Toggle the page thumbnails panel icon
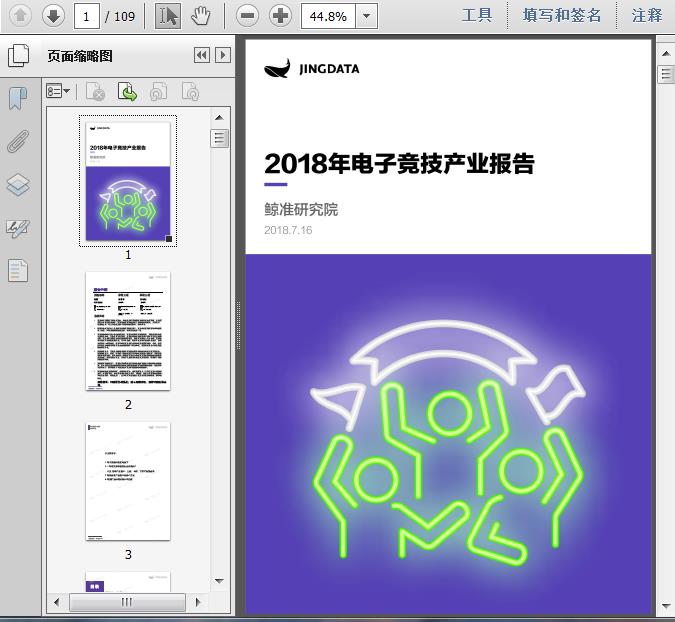Viewport: 675px width, 622px height. [x=18, y=56]
